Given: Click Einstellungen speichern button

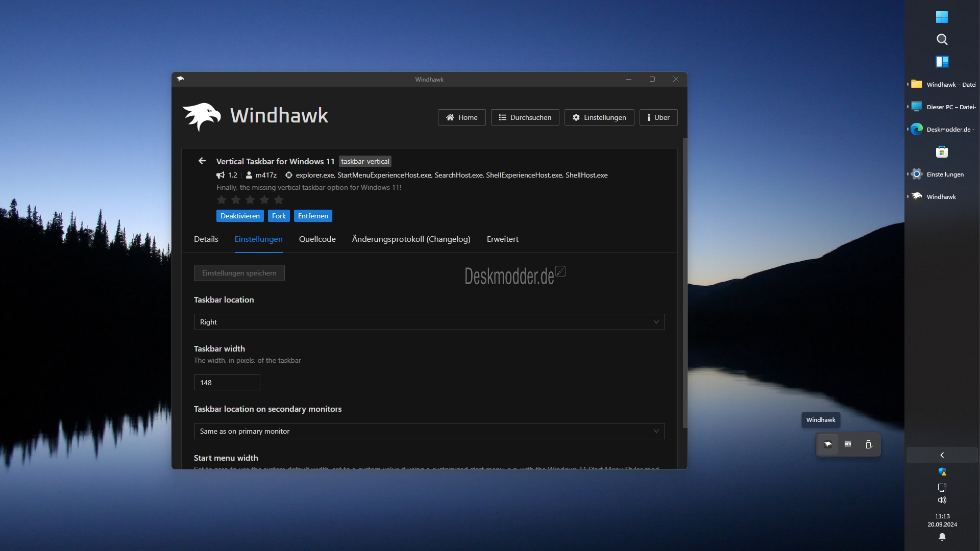Looking at the screenshot, I should click(239, 273).
